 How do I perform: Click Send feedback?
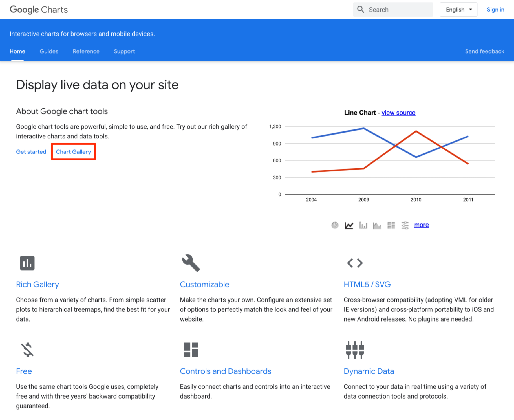tap(485, 51)
